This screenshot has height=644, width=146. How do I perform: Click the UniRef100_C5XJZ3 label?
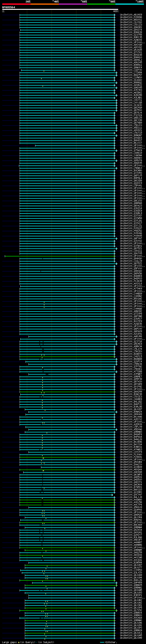click(x=131, y=25)
